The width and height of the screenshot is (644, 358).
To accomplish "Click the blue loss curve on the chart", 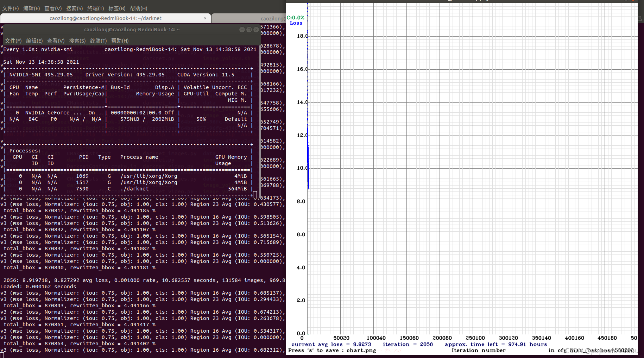I will tap(308, 158).
